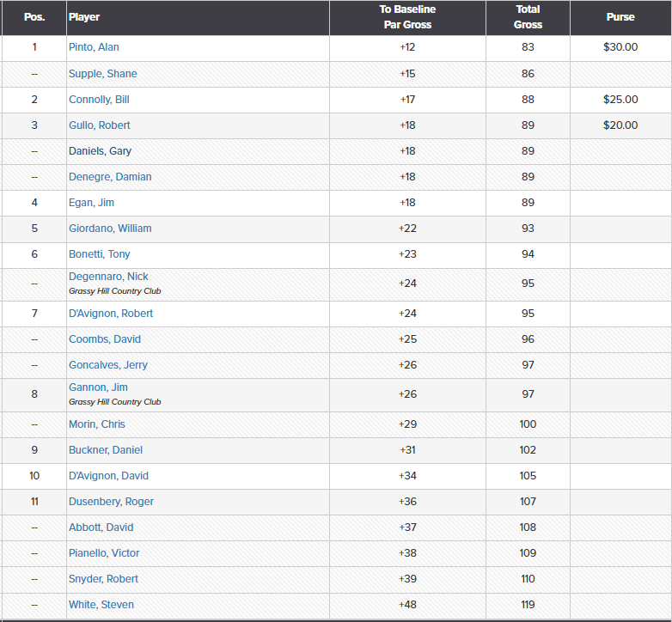Click the Purse column header

[x=620, y=17]
